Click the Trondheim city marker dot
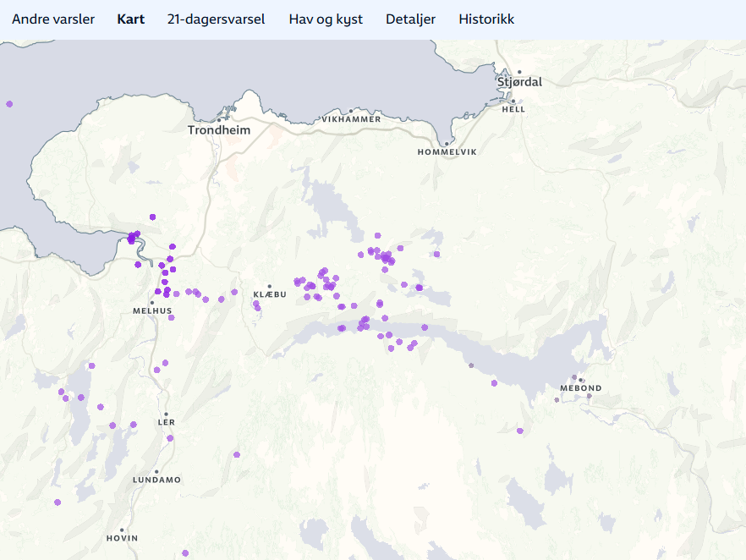Screen dimensions: 746x560 click(x=219, y=120)
